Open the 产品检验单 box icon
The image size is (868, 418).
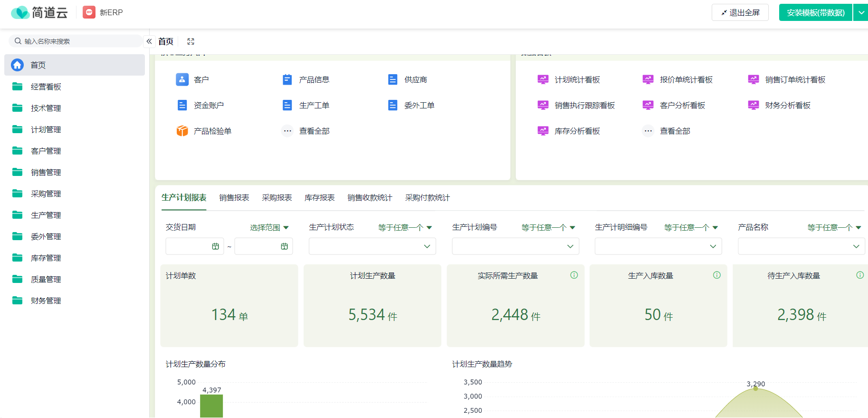tap(182, 131)
